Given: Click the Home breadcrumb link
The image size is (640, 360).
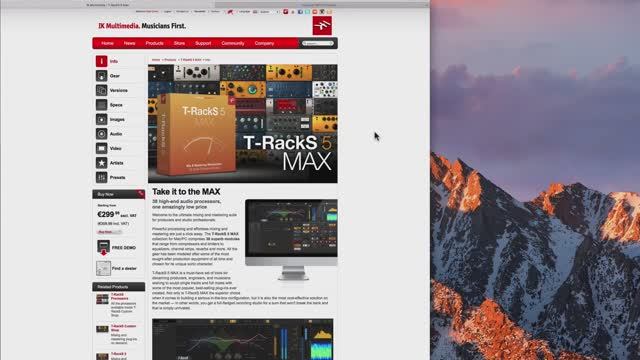Looking at the screenshot, I should click(156, 60).
